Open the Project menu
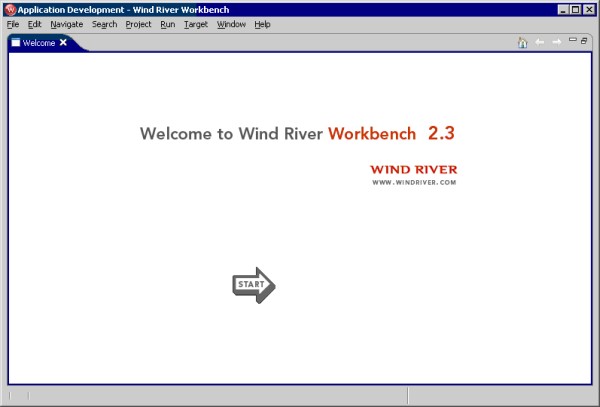Screen dimensions: 600x407 coord(139,24)
